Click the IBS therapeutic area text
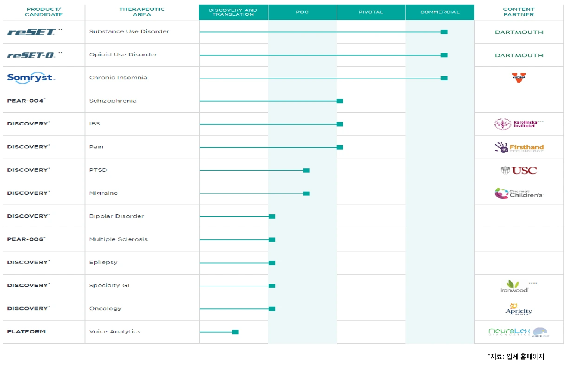 [95, 124]
